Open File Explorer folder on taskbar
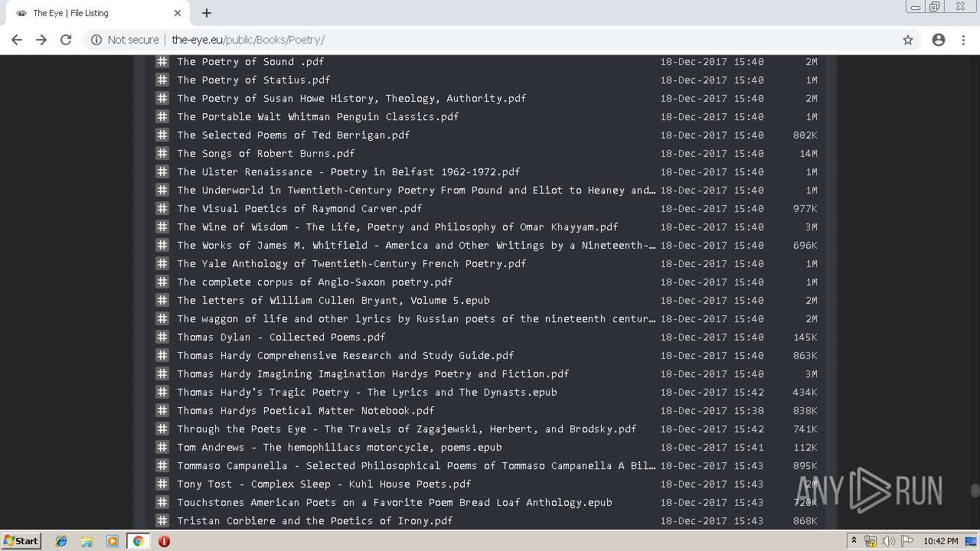The width and height of the screenshot is (980, 551). pyautogui.click(x=87, y=541)
